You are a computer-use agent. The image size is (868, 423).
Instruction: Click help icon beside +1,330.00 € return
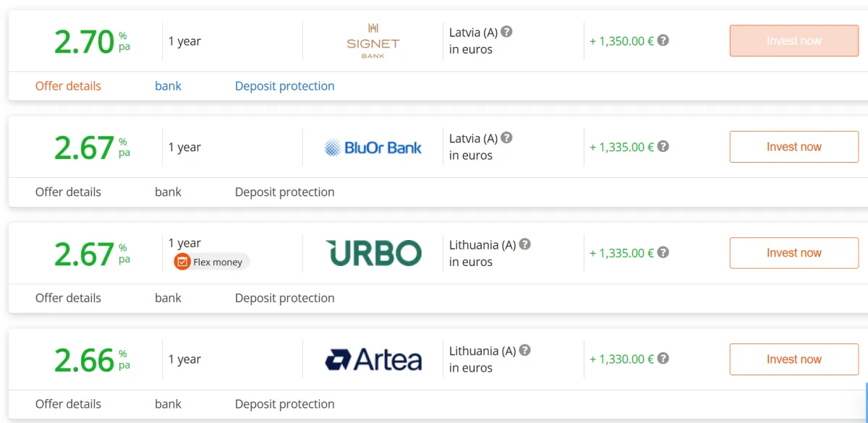click(663, 359)
